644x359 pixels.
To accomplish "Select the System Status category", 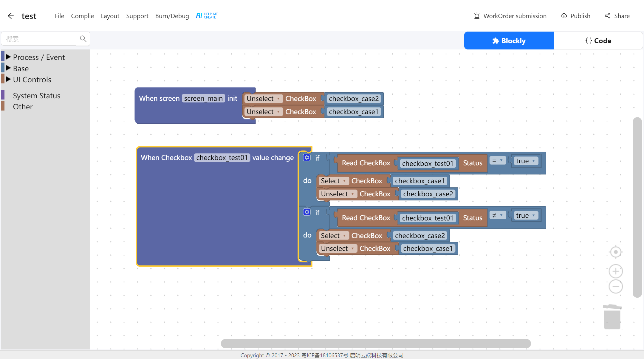I will click(x=37, y=96).
